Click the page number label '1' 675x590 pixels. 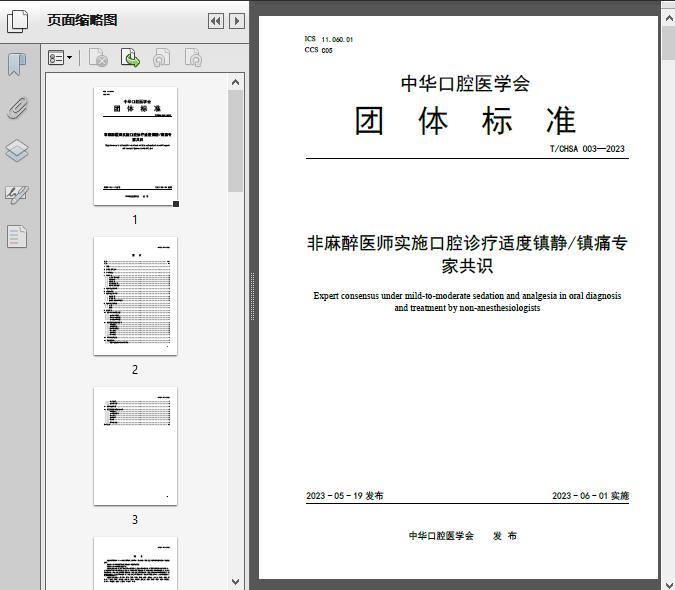tap(135, 219)
